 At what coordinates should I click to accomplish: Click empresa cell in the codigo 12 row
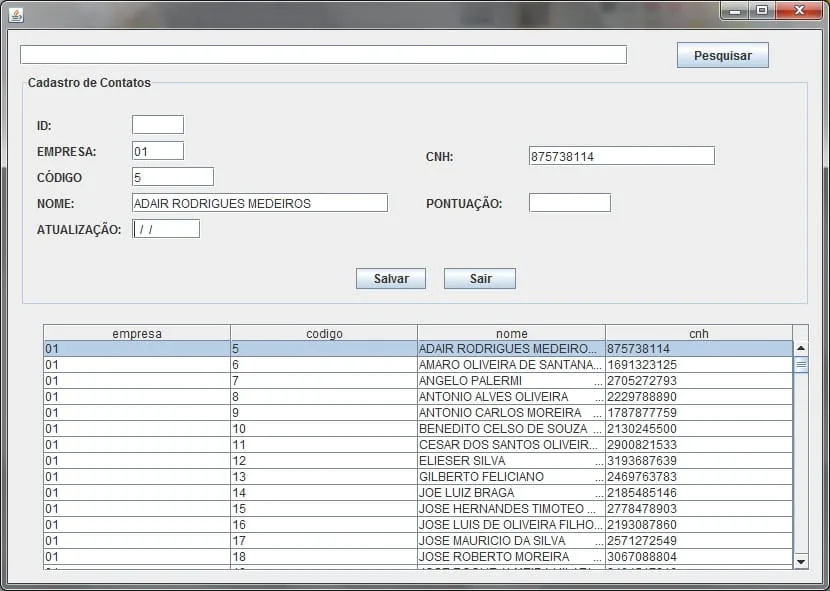[137, 460]
